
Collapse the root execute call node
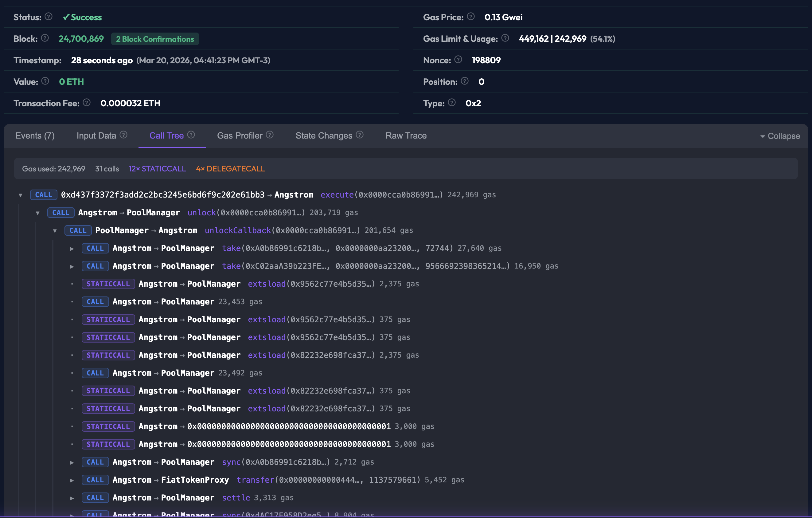click(x=21, y=195)
